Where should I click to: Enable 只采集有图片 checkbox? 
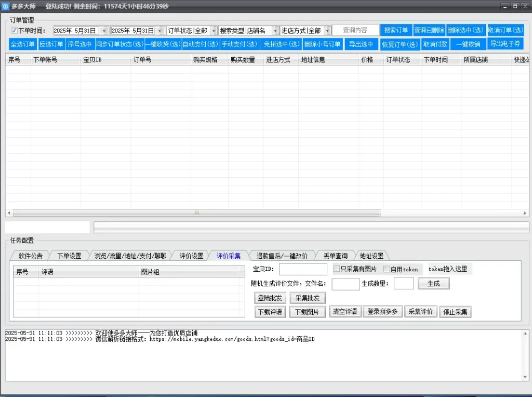[x=336, y=269]
